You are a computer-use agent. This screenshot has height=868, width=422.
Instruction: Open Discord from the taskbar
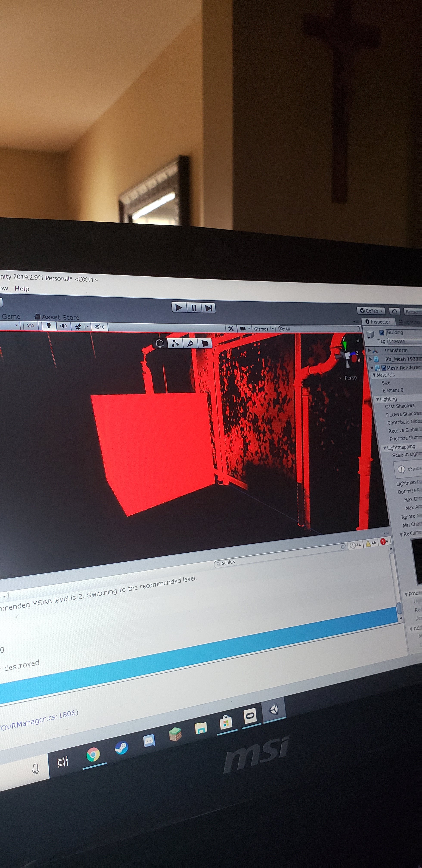click(149, 741)
